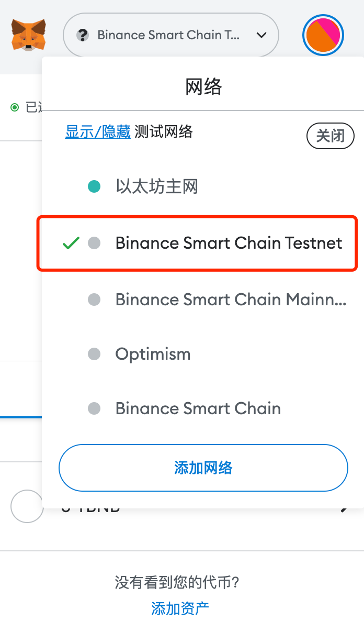Click the empty token circle next to TBNB
Screen dimensions: 364x621
tap(27, 506)
